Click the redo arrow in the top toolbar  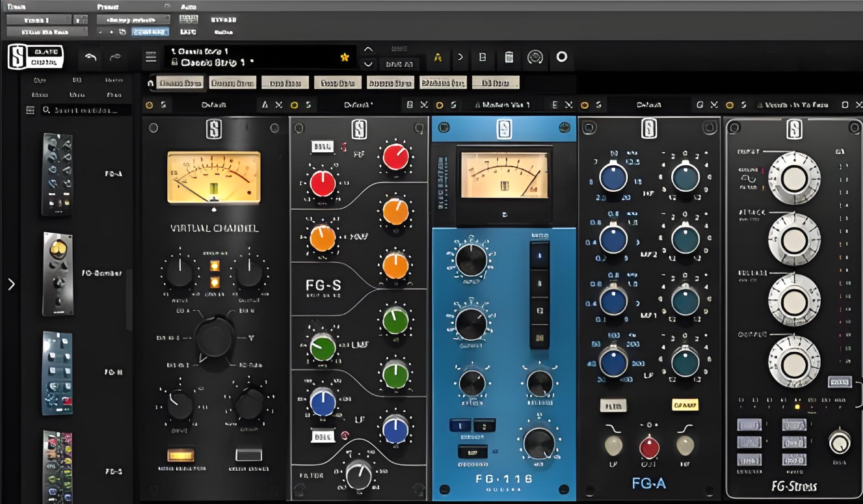point(116,57)
